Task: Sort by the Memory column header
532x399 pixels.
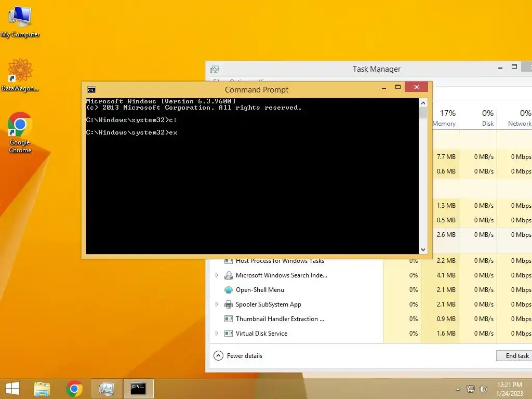Action: tap(445, 118)
